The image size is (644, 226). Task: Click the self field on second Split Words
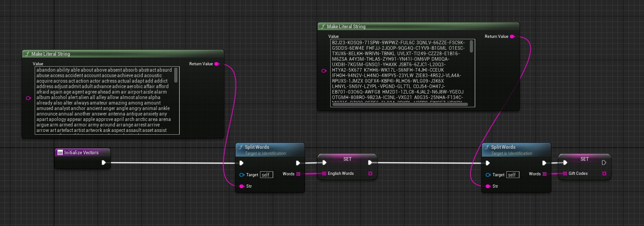point(513,175)
